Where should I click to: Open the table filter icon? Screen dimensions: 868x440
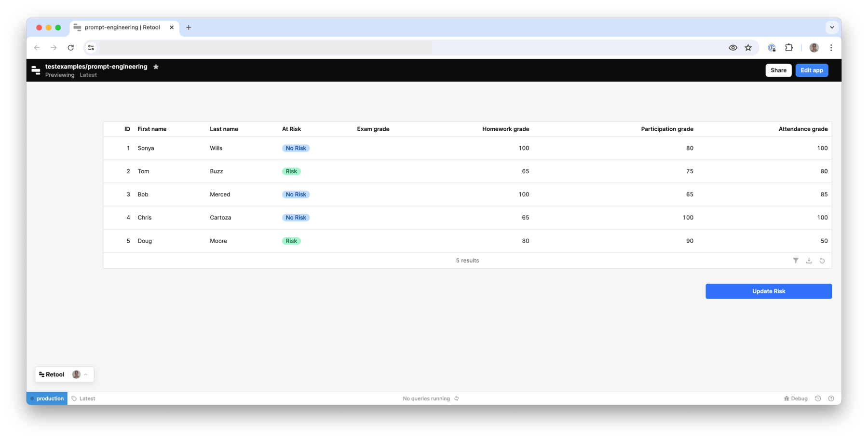tap(796, 261)
